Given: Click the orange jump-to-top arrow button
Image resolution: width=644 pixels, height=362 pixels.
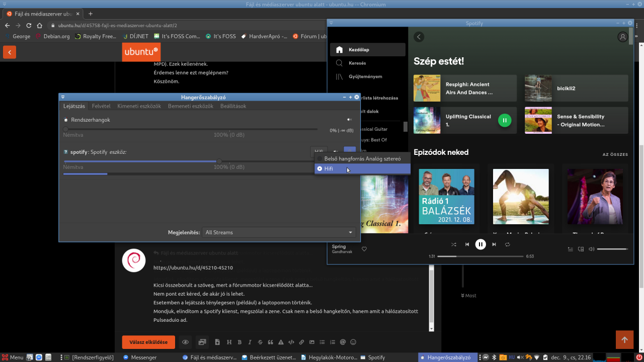Looking at the screenshot, I should click(x=624, y=340).
